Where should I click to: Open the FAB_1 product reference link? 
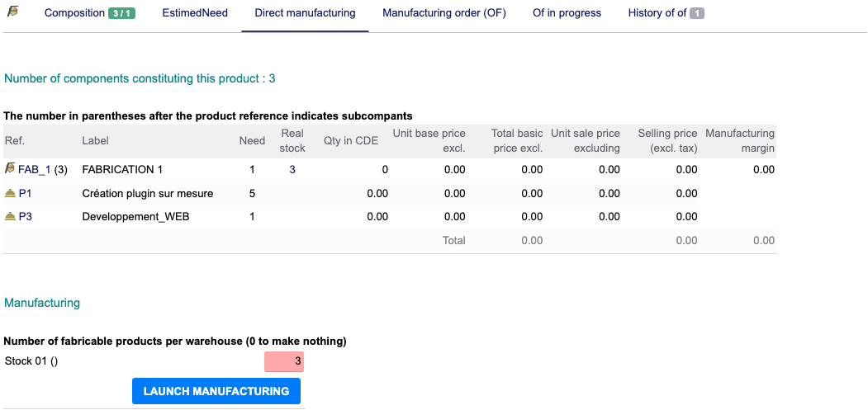[x=35, y=170]
